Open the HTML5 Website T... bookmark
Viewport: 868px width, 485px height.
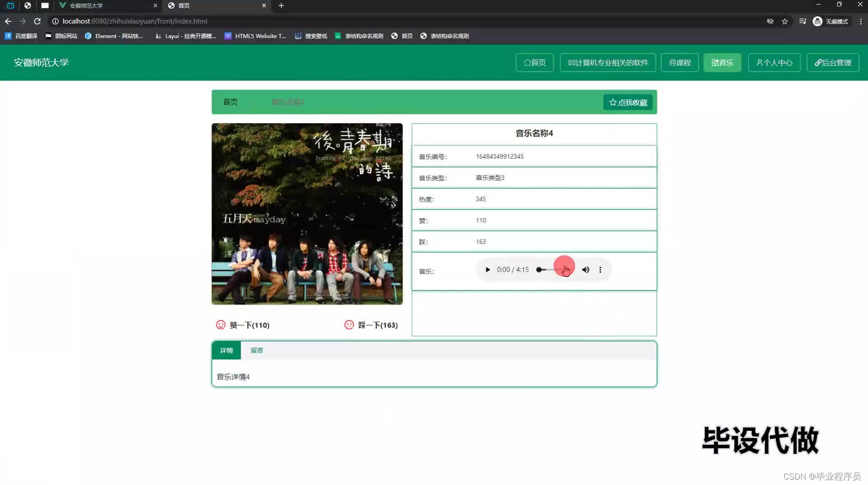[255, 36]
